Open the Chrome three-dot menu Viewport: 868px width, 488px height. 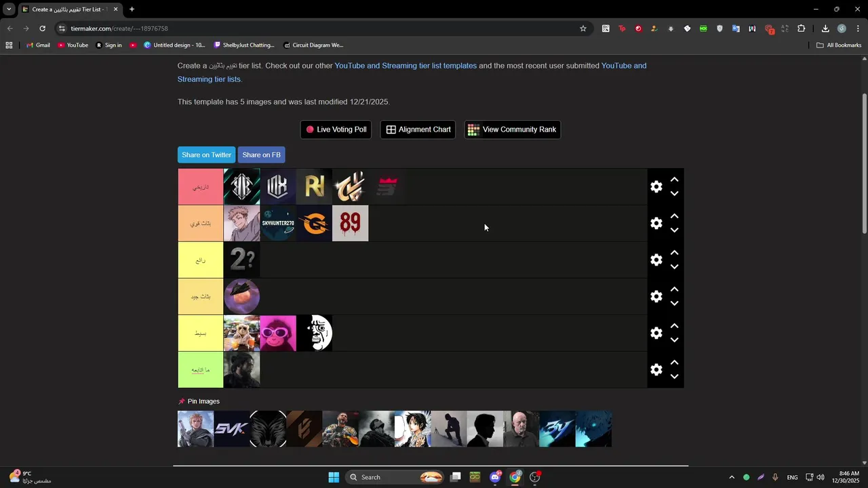858,28
